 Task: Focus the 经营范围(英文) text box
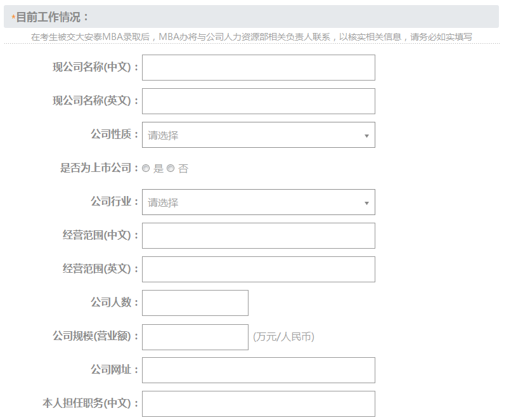pos(259,270)
